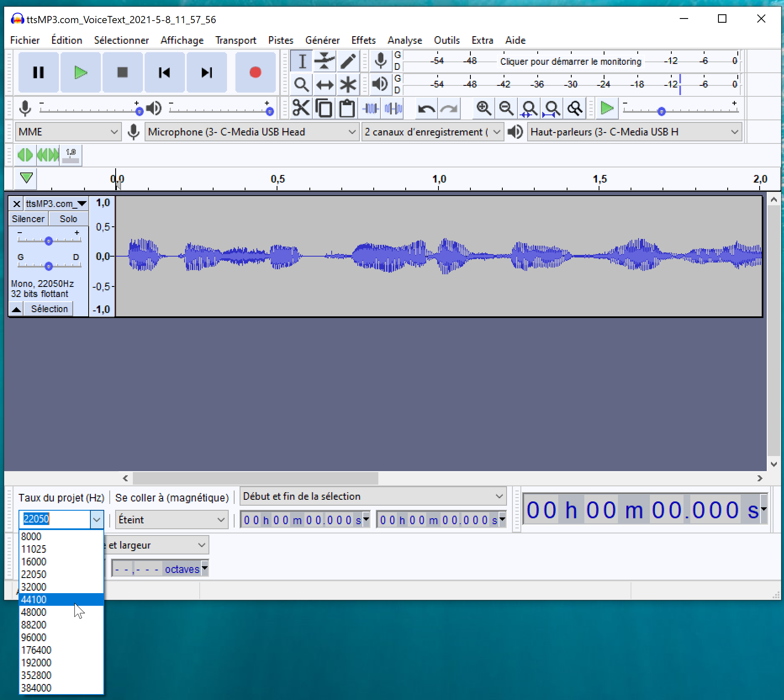Copy audio using the copy icon

(x=324, y=108)
